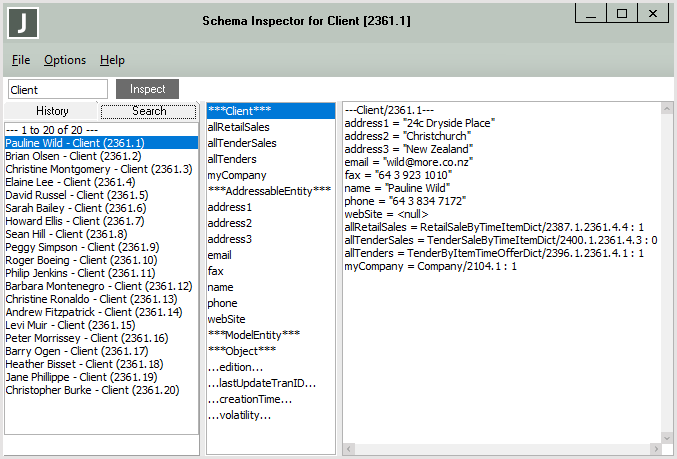Select the webSite property
Screen dimensions: 677x459
coord(226,319)
